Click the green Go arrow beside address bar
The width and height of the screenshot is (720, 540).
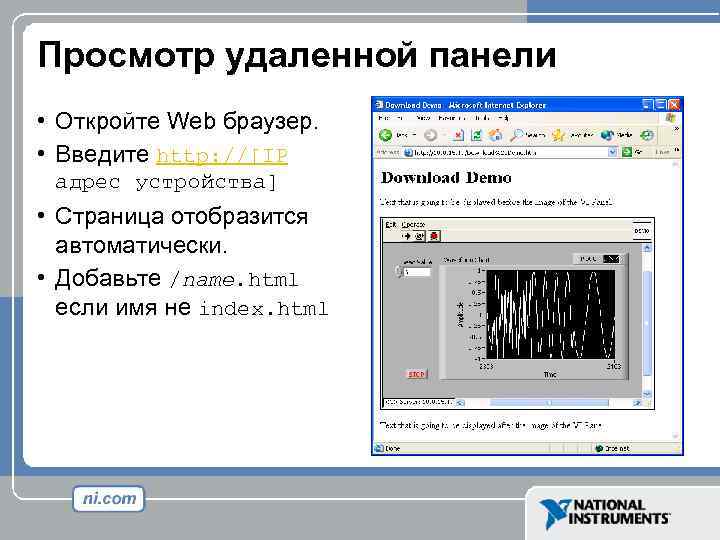click(627, 152)
